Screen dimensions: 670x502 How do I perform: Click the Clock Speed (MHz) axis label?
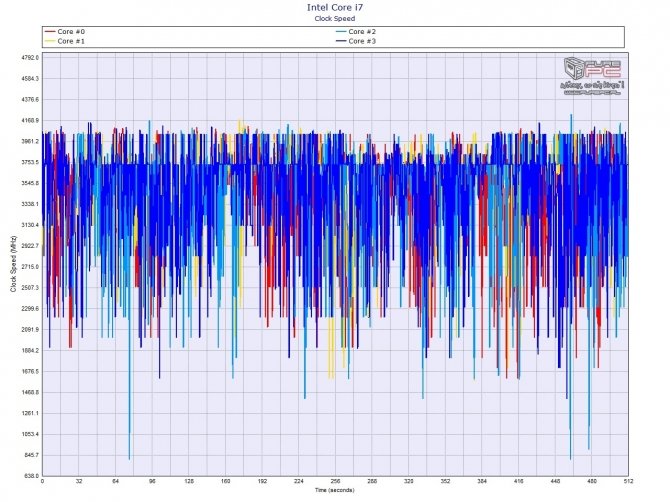pos(13,264)
